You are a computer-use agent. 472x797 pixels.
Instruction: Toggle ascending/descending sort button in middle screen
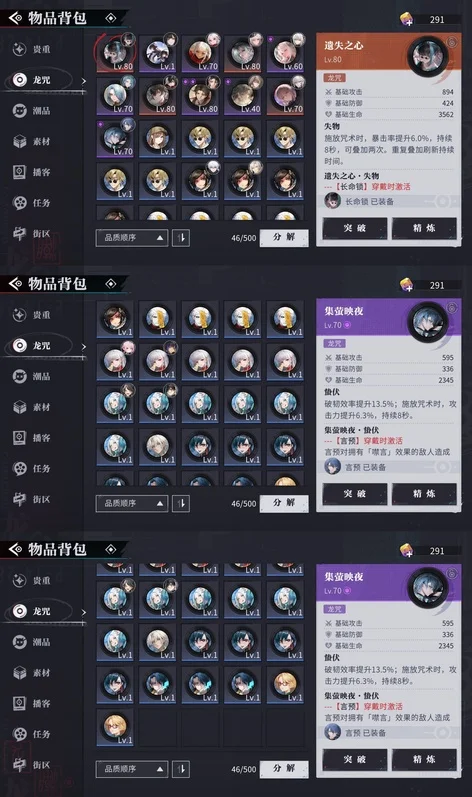point(181,503)
